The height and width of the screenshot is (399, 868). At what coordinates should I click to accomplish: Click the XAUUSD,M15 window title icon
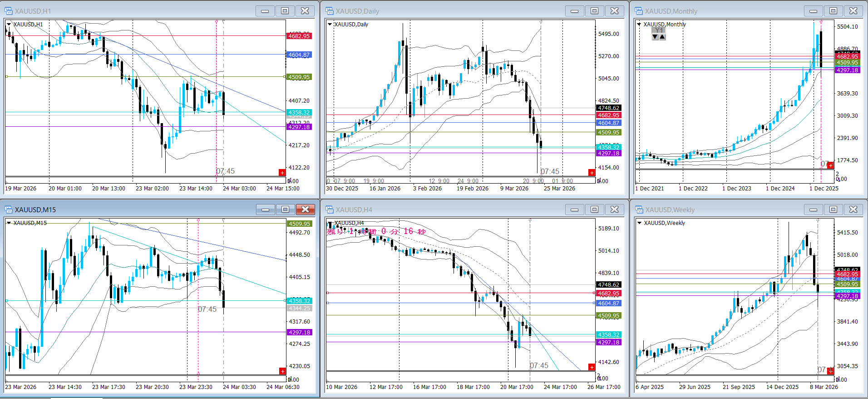coord(9,209)
